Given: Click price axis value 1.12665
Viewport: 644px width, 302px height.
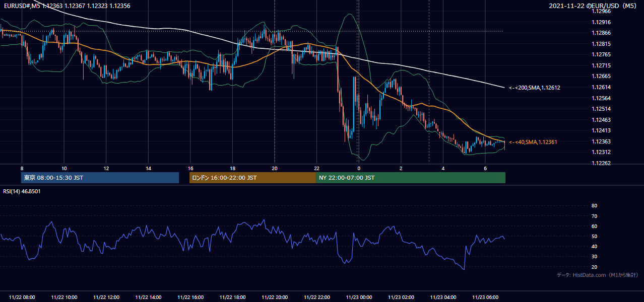Looking at the screenshot, I should [x=601, y=76].
